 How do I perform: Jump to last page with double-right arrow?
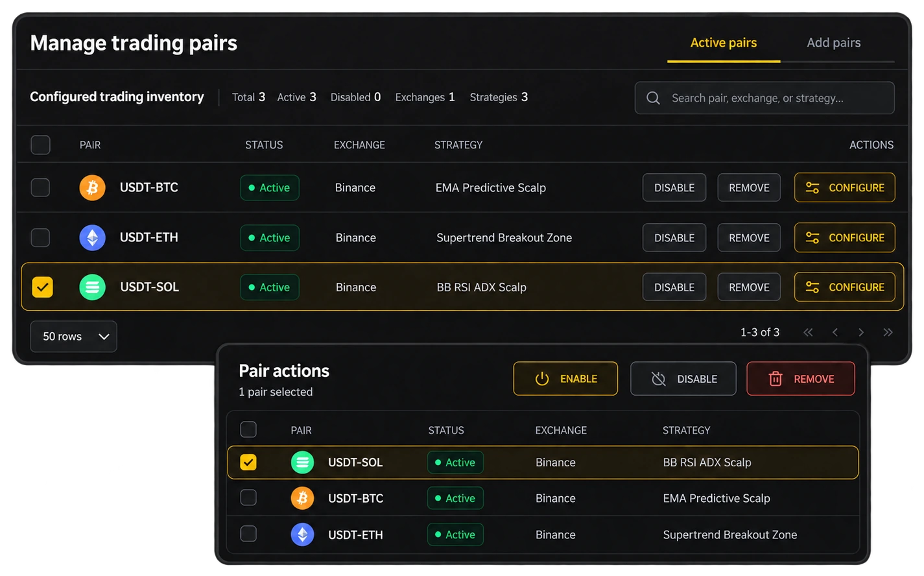tap(888, 332)
